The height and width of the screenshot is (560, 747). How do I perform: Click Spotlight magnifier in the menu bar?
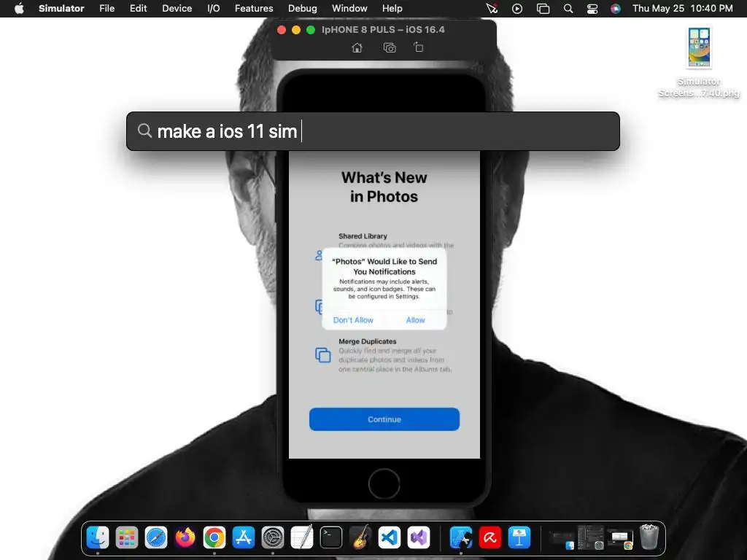click(x=568, y=9)
